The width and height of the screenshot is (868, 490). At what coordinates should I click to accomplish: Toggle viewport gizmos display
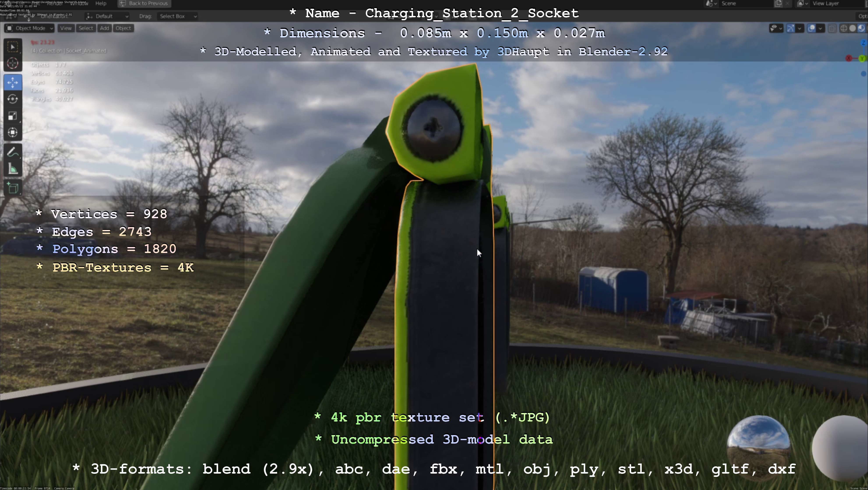click(x=791, y=28)
